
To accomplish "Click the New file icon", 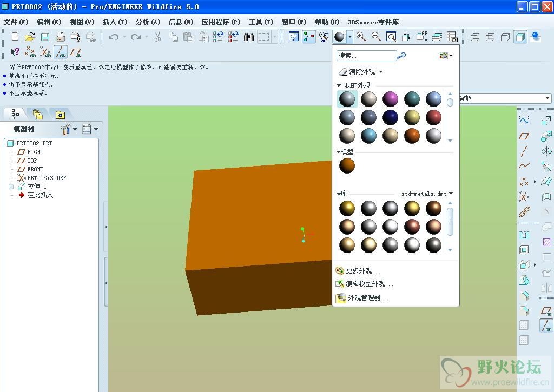I will pos(15,37).
